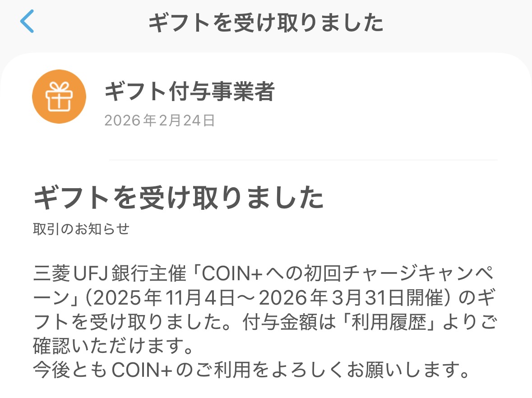Tap the bold message heading ギフトを受け取りました
The width and height of the screenshot is (532, 398).
179,198
